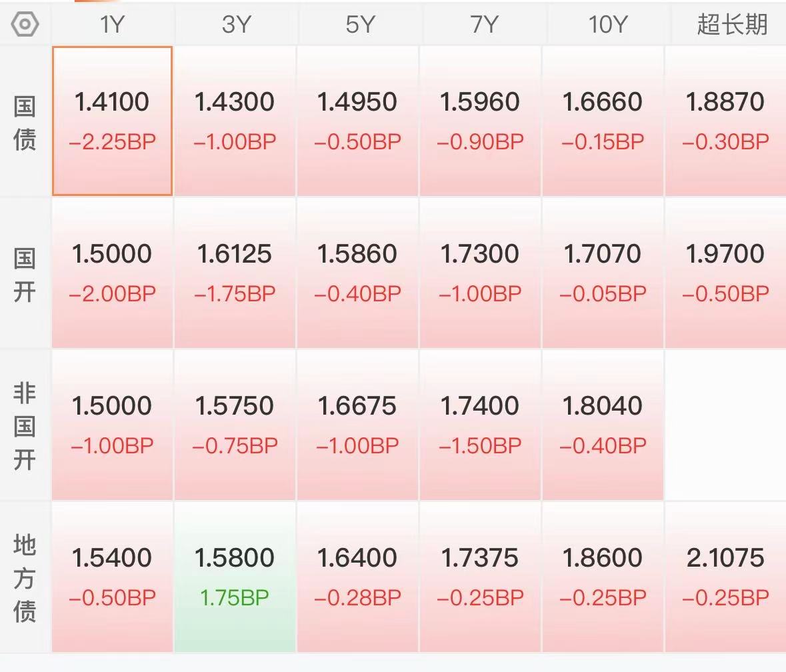Open the hexagon settings icon
786x672 pixels.
click(25, 24)
